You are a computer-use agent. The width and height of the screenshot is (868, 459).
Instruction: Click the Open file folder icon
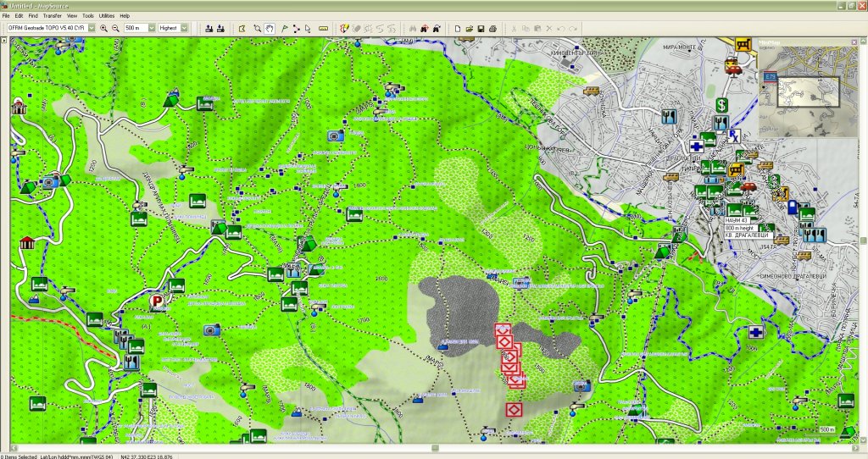click(x=469, y=28)
